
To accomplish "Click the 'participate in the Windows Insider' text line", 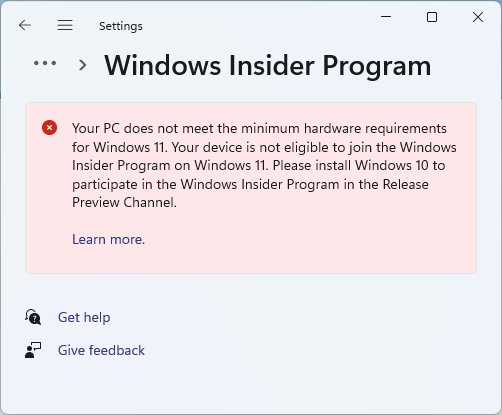I will (250, 184).
